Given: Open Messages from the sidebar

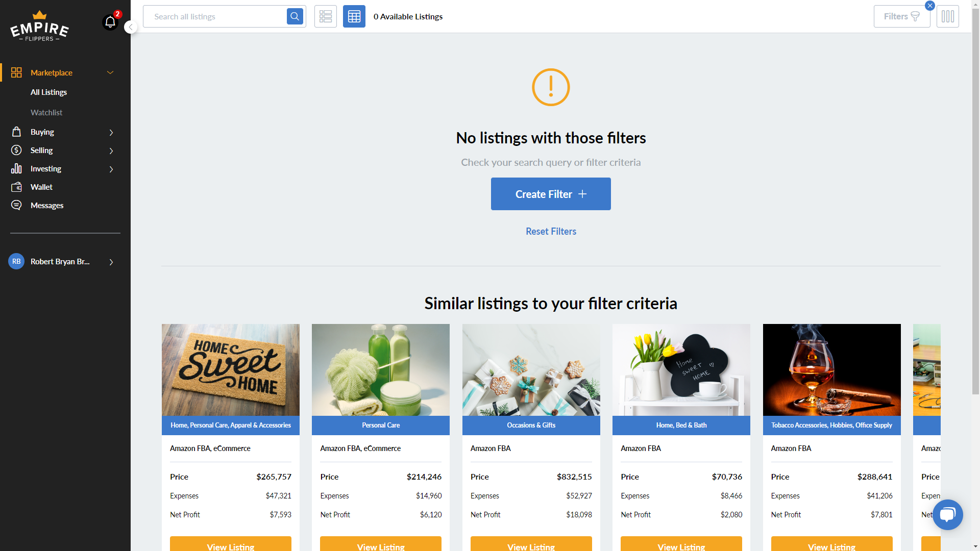Looking at the screenshot, I should point(47,206).
